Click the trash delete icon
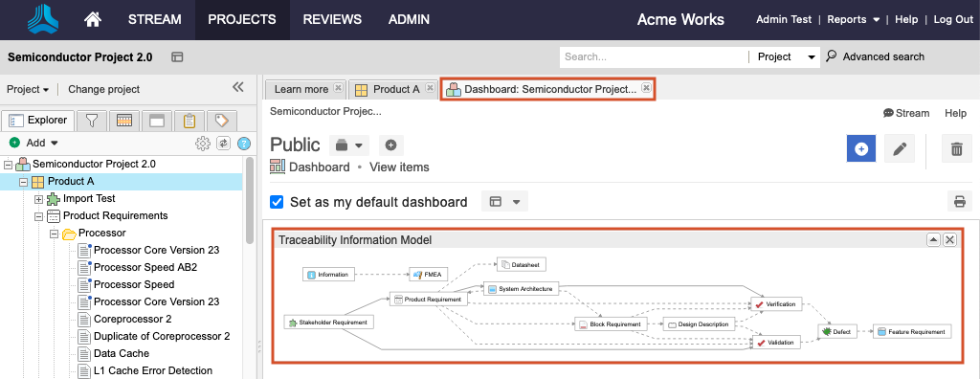Screen dimensions: 980x379 point(956,149)
